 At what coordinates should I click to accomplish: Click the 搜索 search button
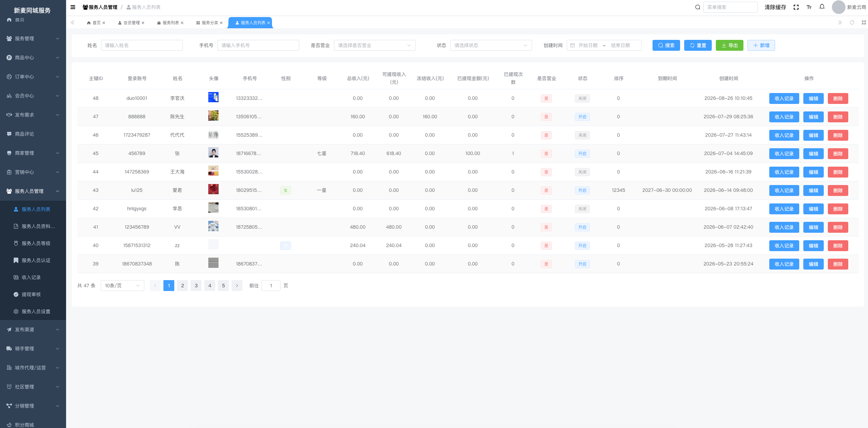click(x=666, y=45)
